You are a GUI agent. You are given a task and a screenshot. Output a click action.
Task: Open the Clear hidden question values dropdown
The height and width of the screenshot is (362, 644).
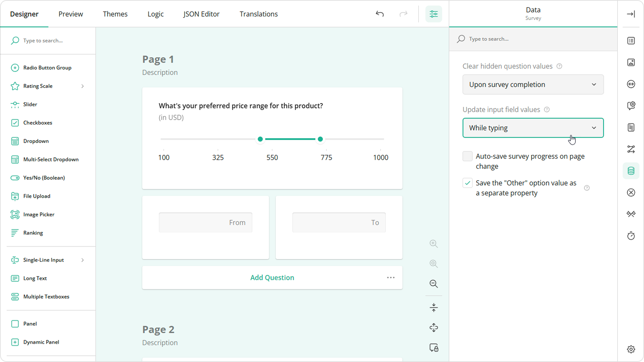click(x=533, y=84)
